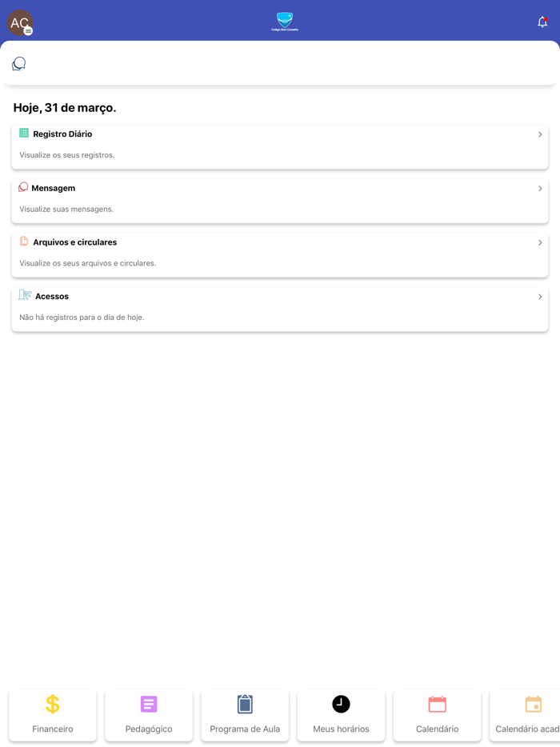Open the Financeiro section
560x747 pixels.
coord(53,715)
